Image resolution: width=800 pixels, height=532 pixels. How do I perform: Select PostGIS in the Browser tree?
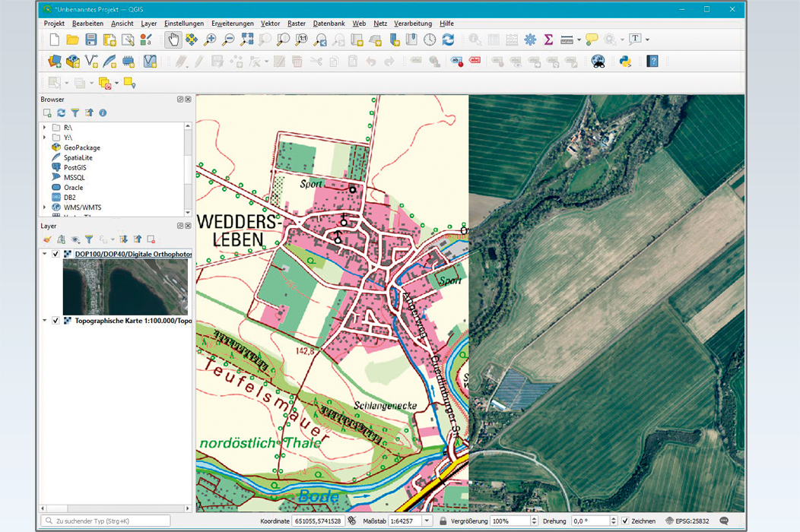click(x=75, y=167)
